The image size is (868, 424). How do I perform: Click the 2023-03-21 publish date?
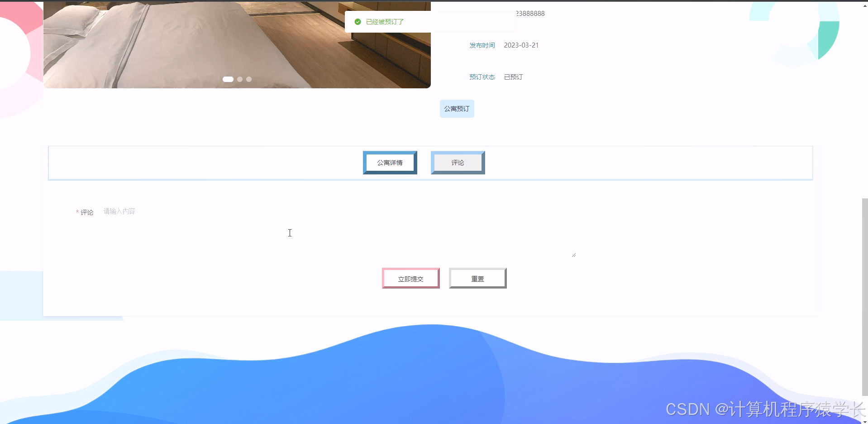tap(521, 45)
